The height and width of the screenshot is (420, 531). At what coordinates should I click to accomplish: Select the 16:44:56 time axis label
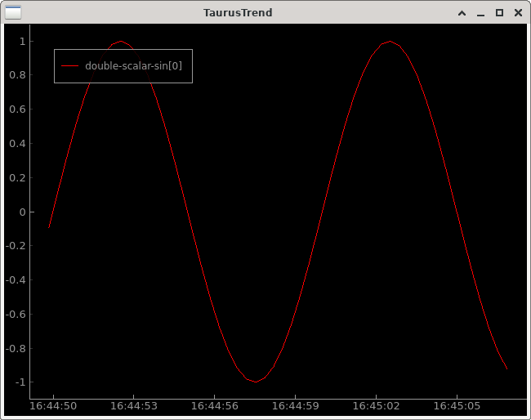[x=215, y=406]
